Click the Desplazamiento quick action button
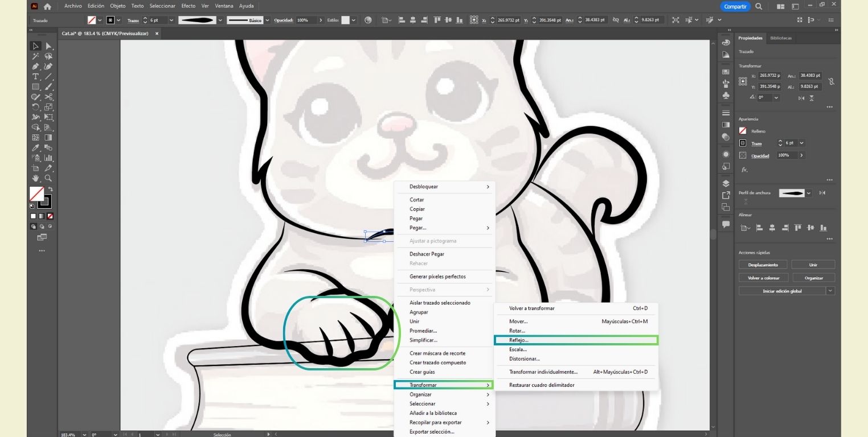Screen dimensions: 868x437 [763, 265]
